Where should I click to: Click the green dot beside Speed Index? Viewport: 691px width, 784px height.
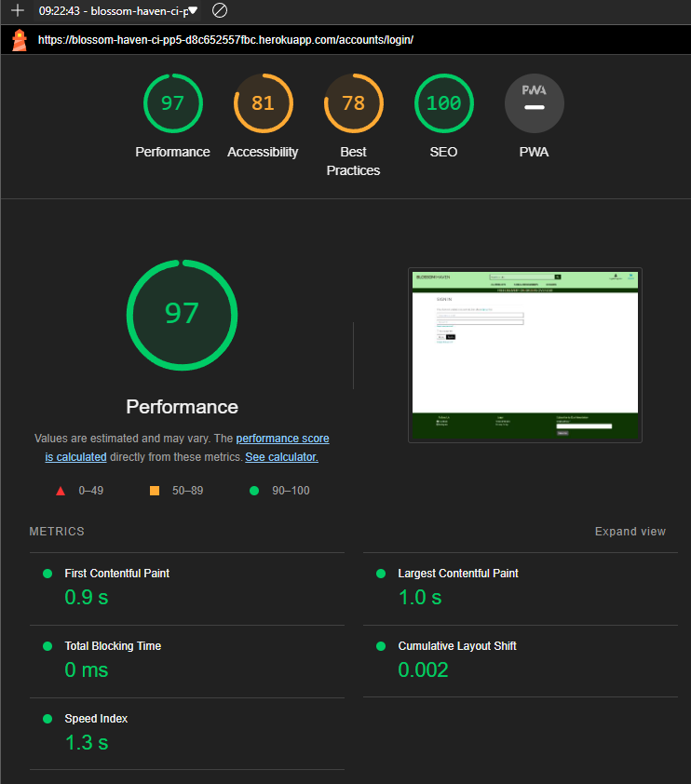point(47,719)
